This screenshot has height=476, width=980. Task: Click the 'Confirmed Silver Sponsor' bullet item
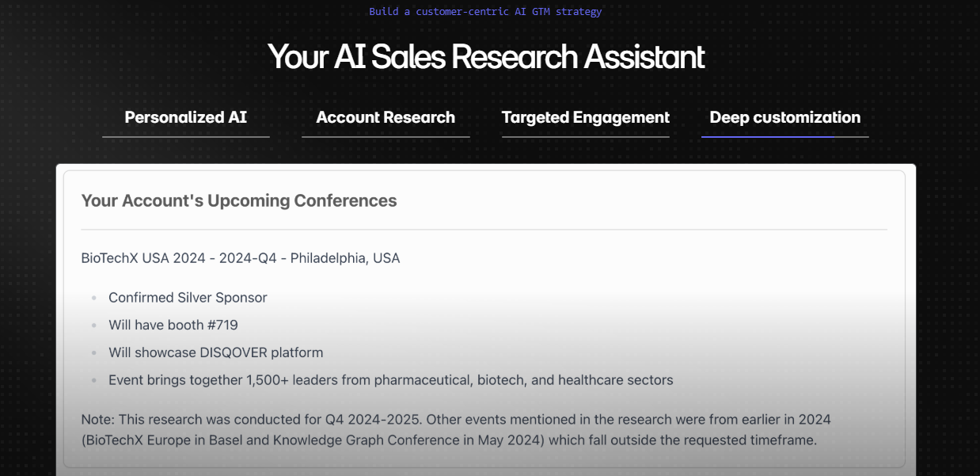tap(188, 298)
